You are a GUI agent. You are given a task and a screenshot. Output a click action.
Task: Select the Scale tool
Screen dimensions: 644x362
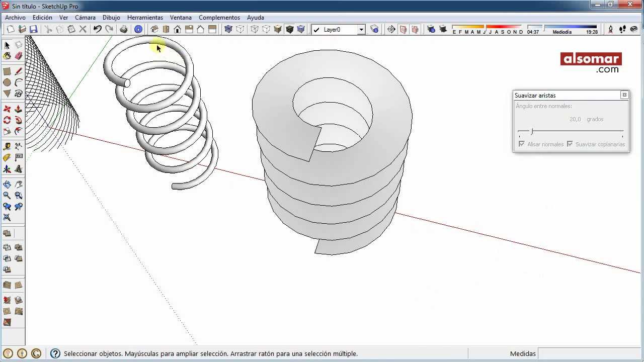coord(7,131)
